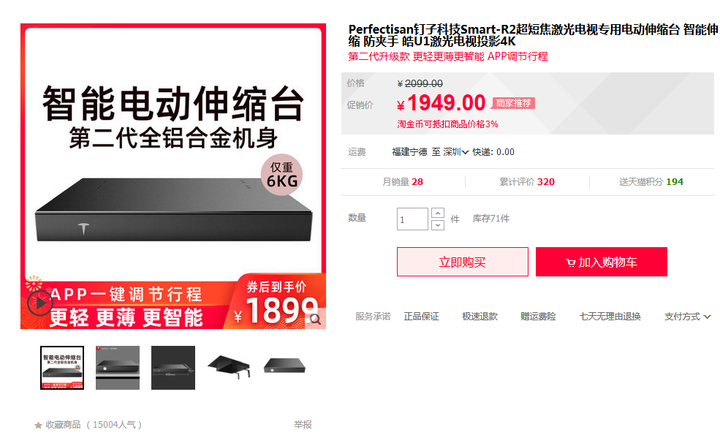Click the 商家推荐 badge next to price
720x438 pixels.
coord(513,103)
